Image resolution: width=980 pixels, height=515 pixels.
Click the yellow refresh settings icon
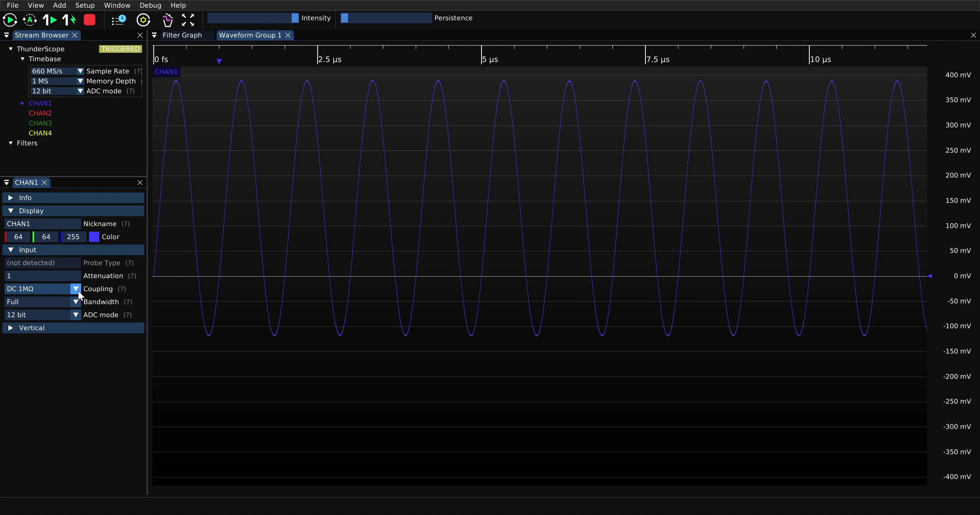pos(144,20)
